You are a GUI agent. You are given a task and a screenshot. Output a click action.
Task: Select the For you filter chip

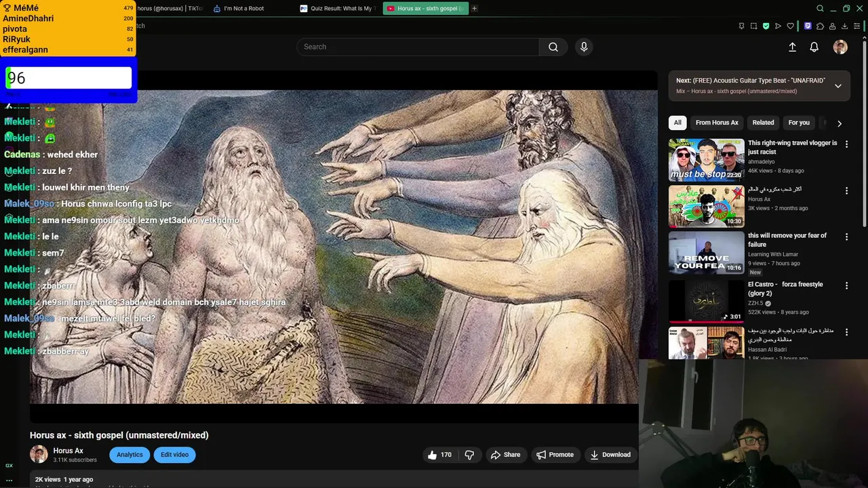[799, 123]
